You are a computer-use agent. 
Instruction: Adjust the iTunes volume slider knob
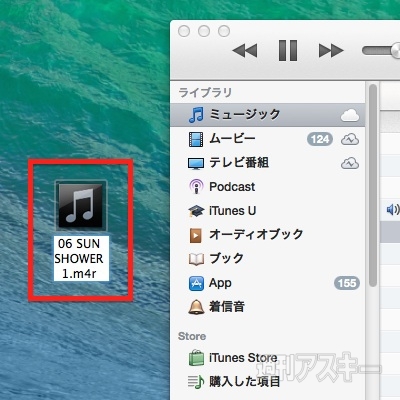[396, 51]
